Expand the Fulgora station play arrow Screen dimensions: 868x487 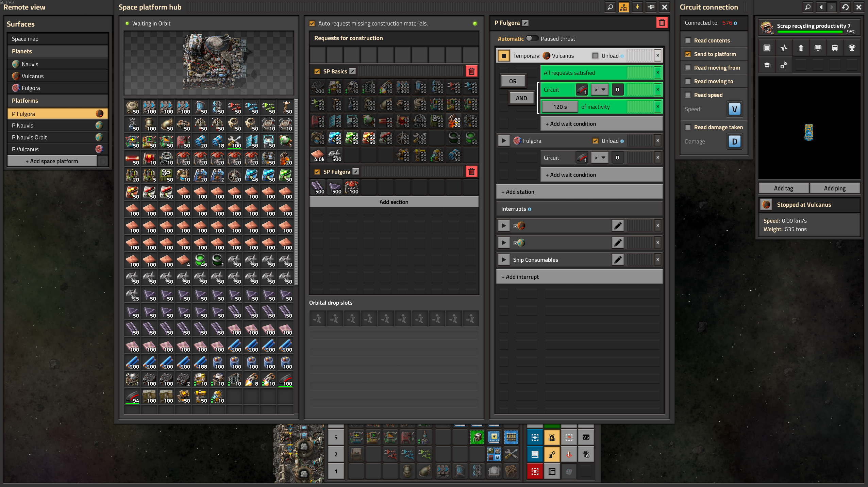pos(504,141)
